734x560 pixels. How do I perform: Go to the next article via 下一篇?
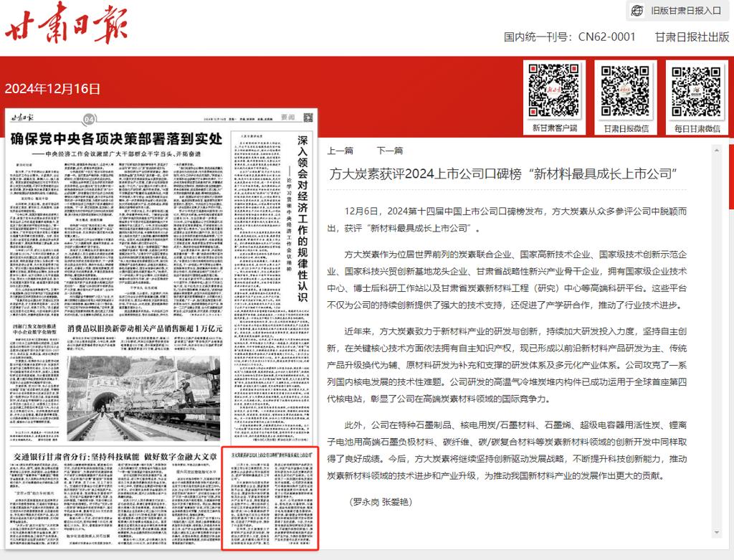coord(390,151)
